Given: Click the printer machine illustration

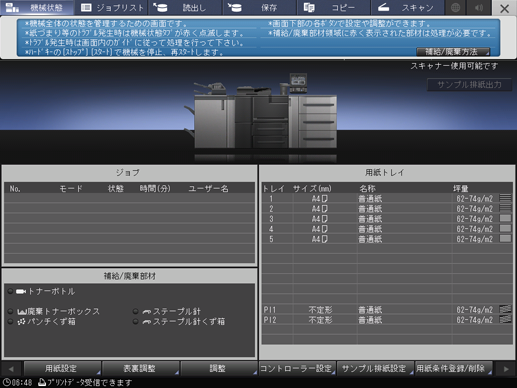Looking at the screenshot, I should 260,112.
